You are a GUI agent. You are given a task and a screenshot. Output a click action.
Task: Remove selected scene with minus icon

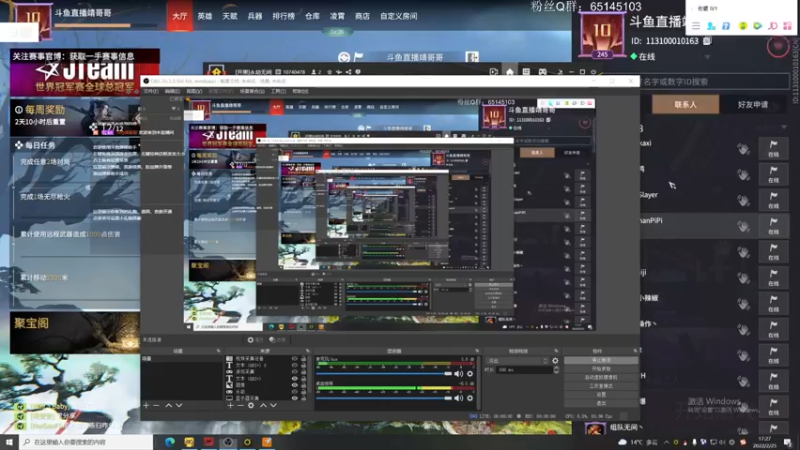tap(157, 405)
